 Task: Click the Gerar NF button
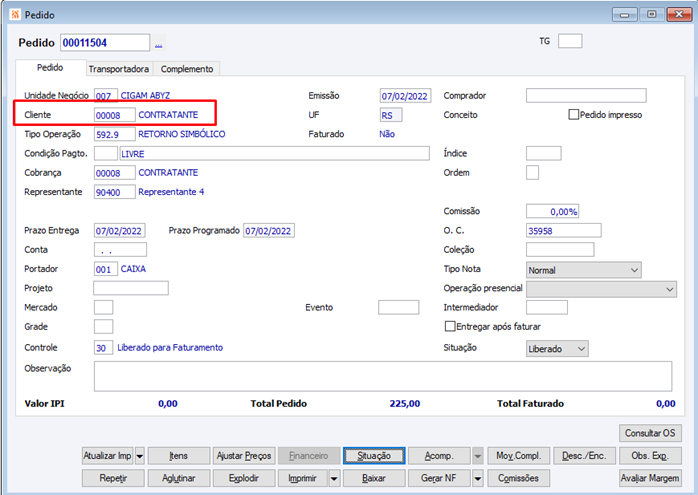(x=439, y=479)
